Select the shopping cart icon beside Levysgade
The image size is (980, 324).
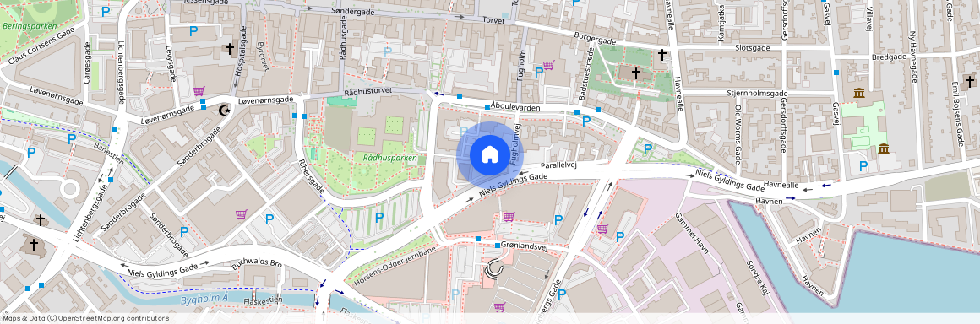(199, 90)
